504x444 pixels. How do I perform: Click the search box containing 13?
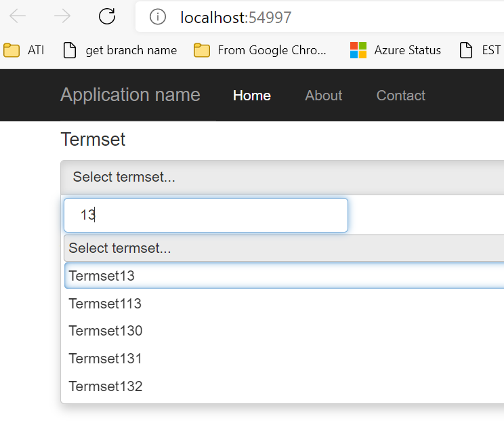click(x=205, y=215)
